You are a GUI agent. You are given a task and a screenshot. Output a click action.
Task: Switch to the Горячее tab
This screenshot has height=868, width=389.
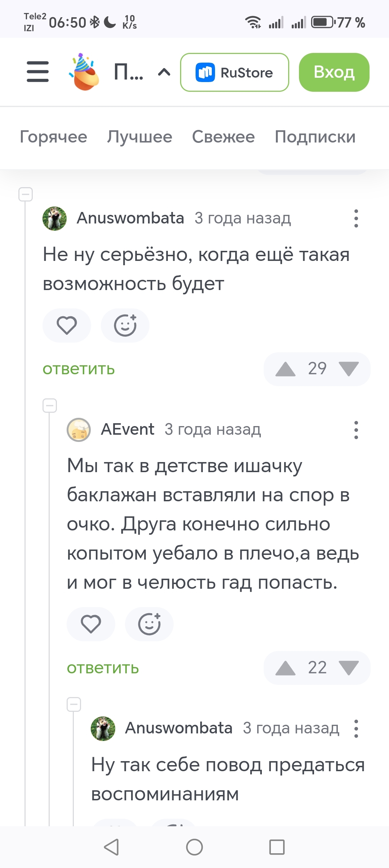click(x=53, y=137)
